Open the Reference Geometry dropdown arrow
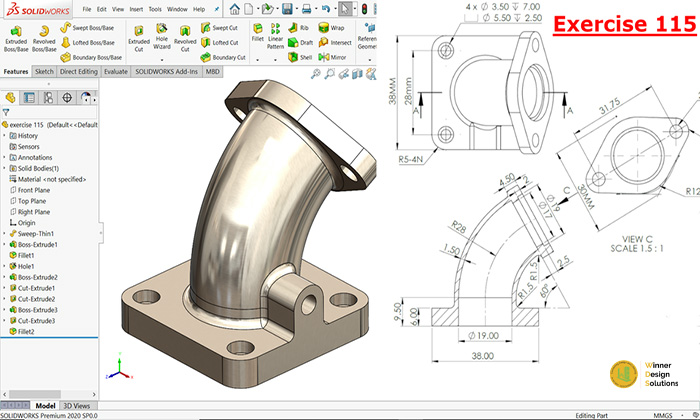This screenshot has height=420, width=700. [369, 60]
